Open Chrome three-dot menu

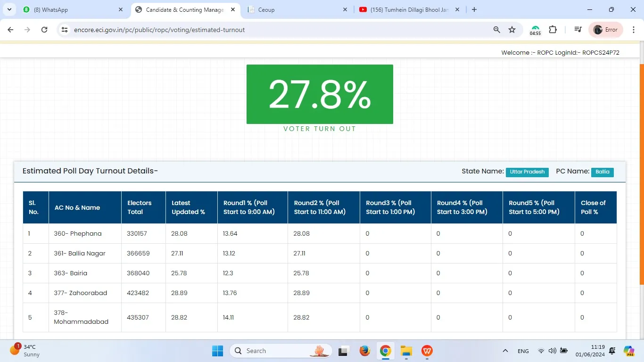(x=634, y=30)
